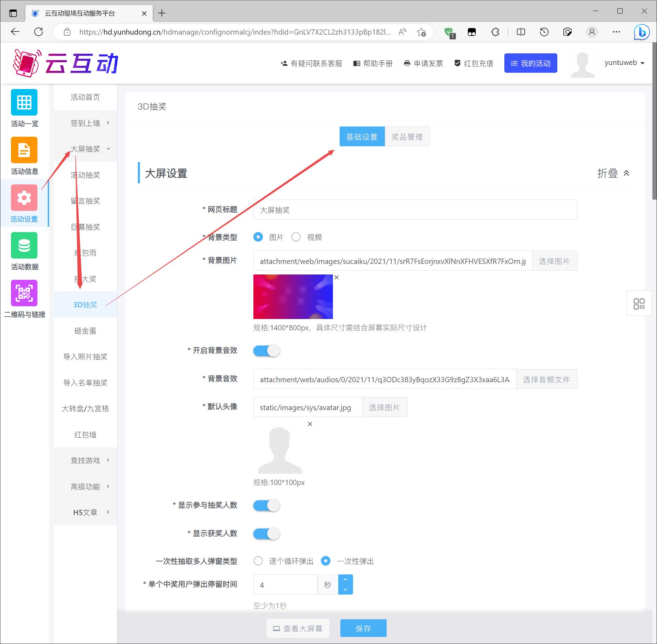Click the 我的活动 button

(530, 63)
